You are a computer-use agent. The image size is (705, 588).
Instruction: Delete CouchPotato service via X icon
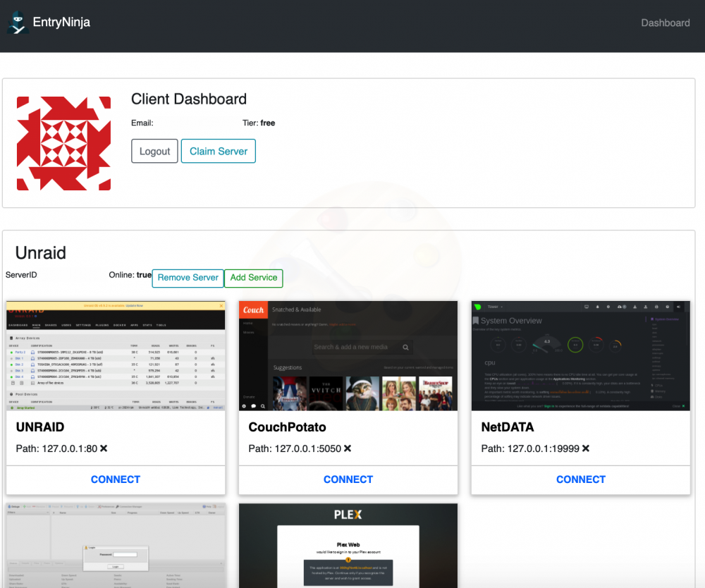tap(348, 448)
